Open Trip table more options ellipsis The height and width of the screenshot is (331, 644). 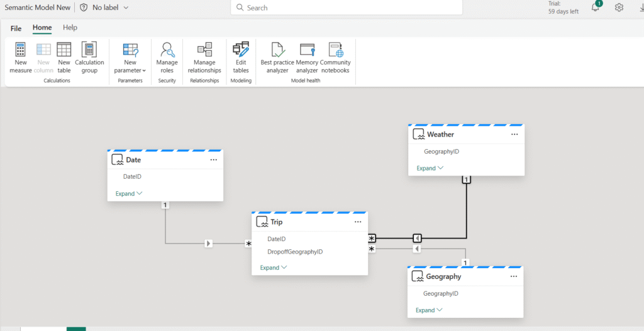[x=358, y=222]
